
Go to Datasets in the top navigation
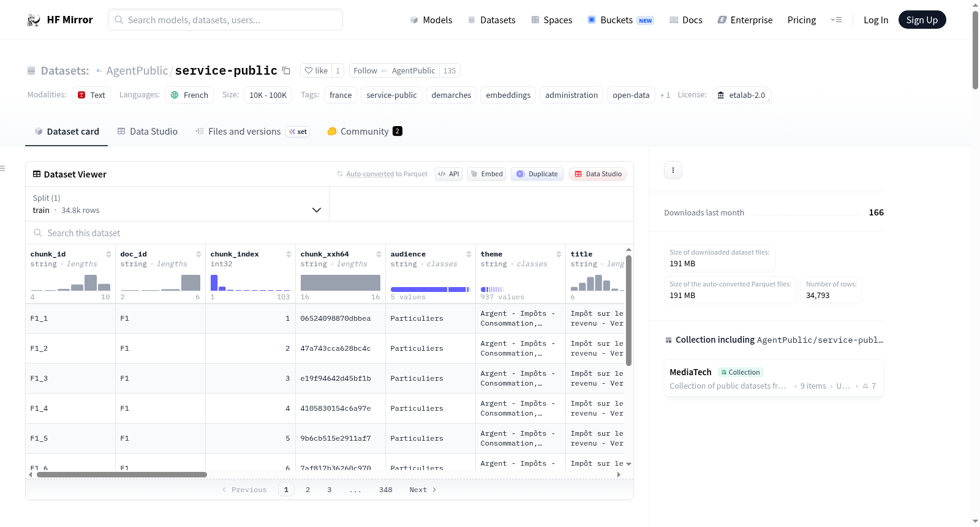click(491, 20)
